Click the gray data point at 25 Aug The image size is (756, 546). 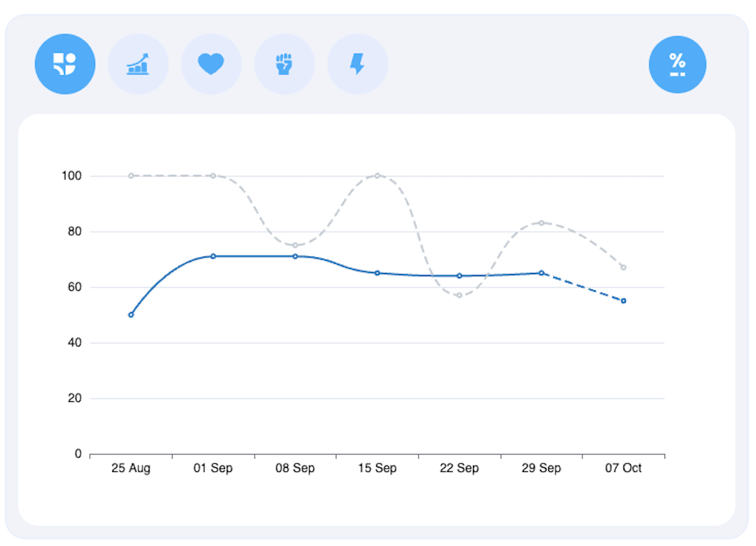pyautogui.click(x=131, y=176)
